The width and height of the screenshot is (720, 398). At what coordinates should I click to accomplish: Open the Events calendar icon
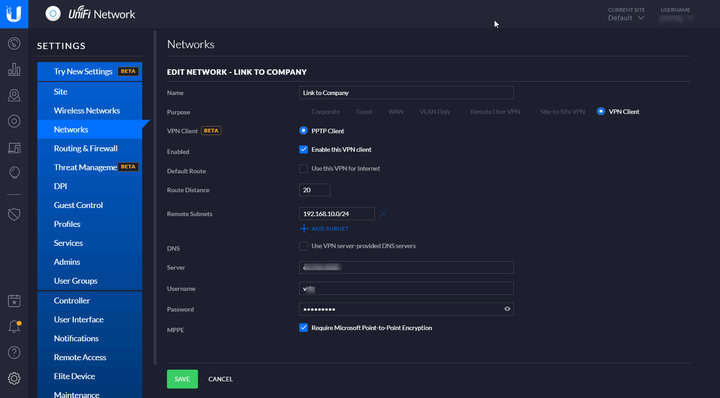14,301
